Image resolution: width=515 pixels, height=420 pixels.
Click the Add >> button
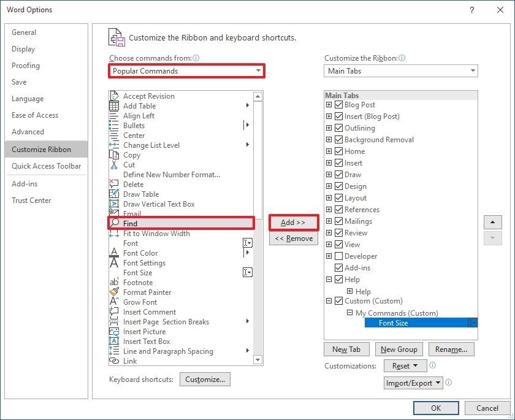click(293, 223)
